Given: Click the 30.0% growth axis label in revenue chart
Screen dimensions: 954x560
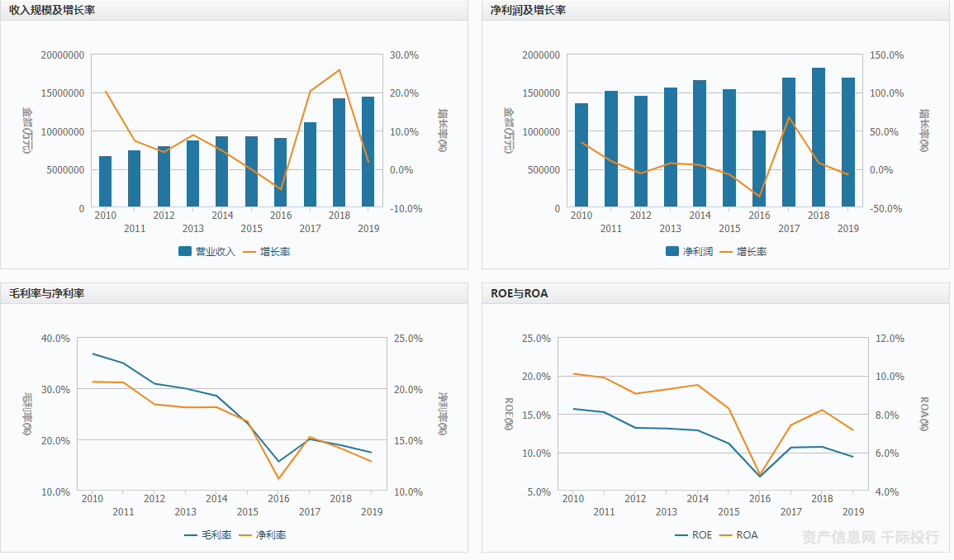Looking at the screenshot, I should 405,55.
